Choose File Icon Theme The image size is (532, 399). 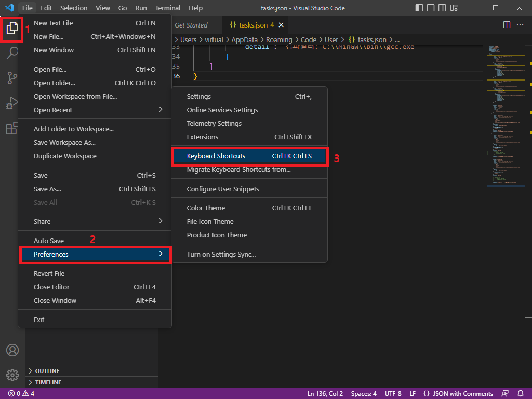pos(249,221)
